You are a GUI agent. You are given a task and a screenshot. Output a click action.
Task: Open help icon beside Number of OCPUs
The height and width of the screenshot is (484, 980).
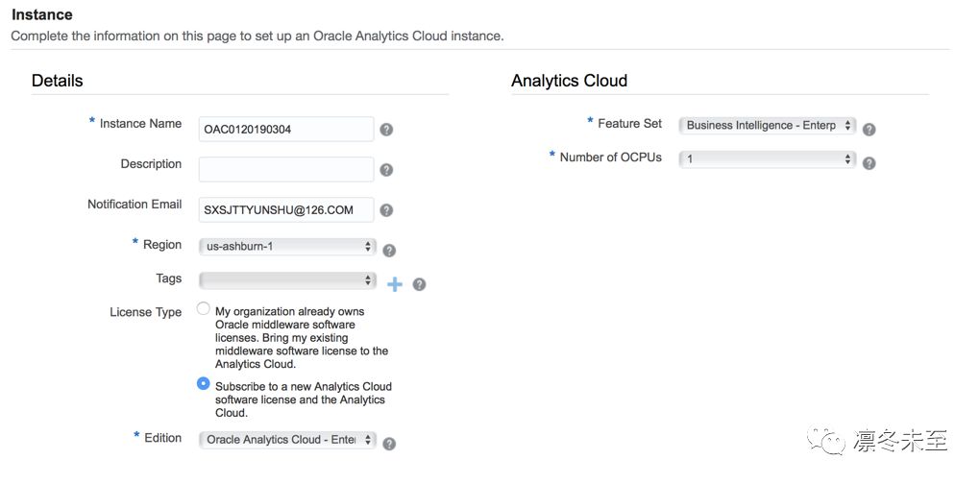tap(869, 163)
